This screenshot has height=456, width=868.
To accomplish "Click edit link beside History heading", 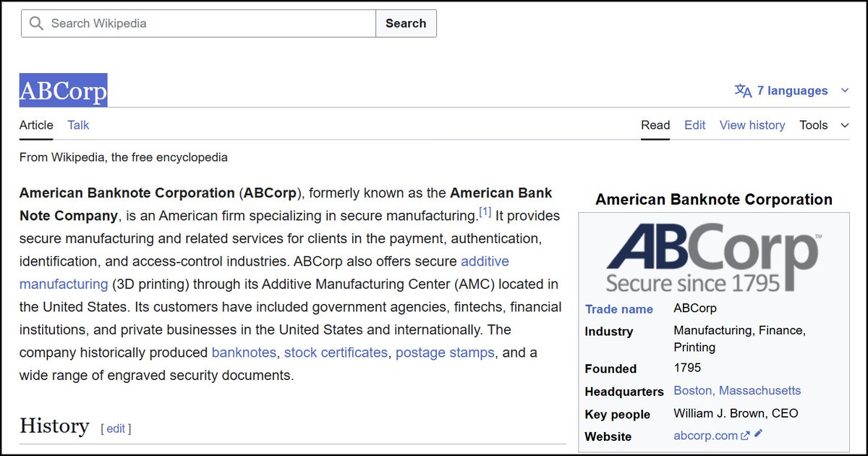I will coord(116,428).
